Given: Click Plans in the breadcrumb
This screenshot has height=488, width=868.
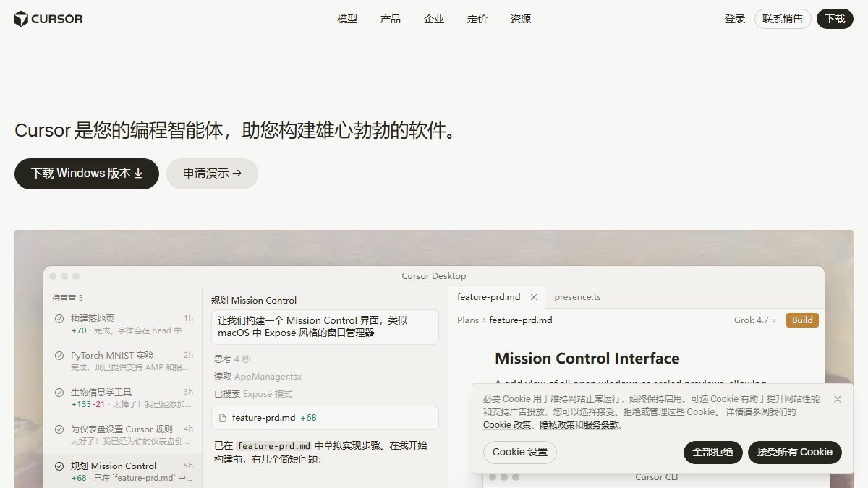Looking at the screenshot, I should [x=468, y=320].
